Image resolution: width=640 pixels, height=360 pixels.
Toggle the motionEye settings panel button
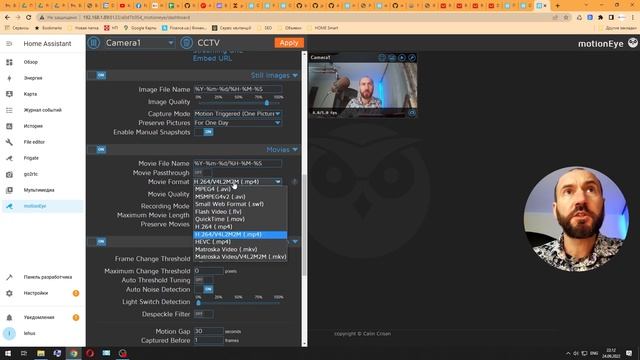point(93,43)
